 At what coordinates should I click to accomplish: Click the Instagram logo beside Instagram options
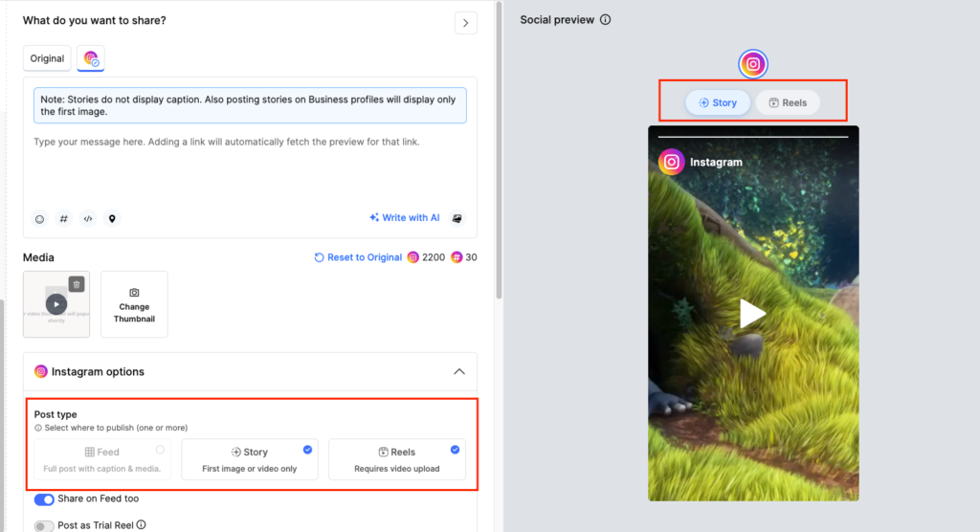[x=40, y=371]
